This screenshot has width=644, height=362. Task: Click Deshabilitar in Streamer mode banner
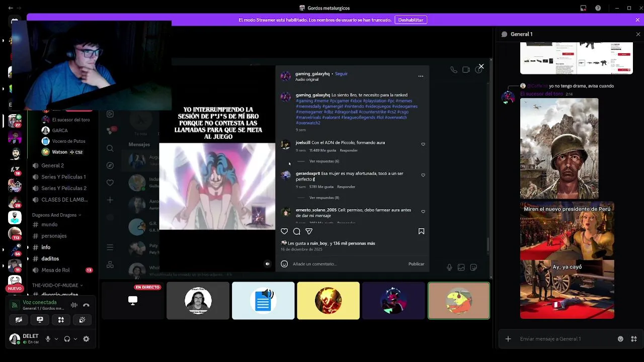pyautogui.click(x=411, y=20)
